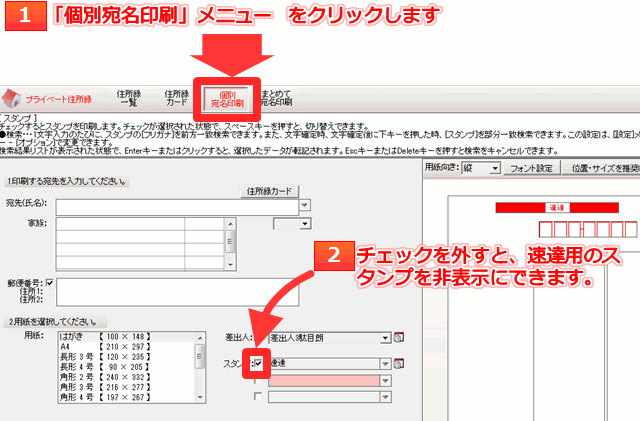Click the フォント設定 button
Image resolution: width=640 pixels, height=421 pixels.
point(531,168)
